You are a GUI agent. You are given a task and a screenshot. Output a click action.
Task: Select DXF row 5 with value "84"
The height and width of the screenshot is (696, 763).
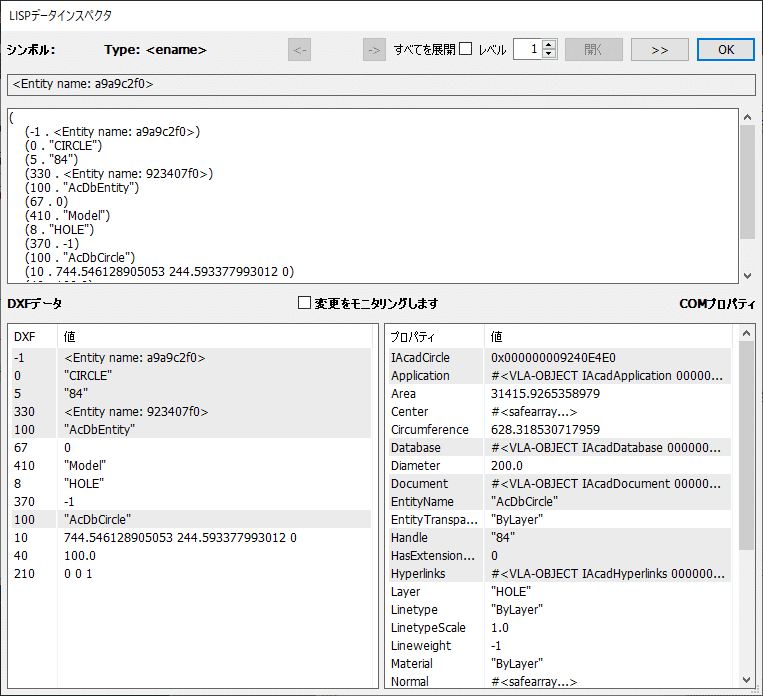pos(191,394)
